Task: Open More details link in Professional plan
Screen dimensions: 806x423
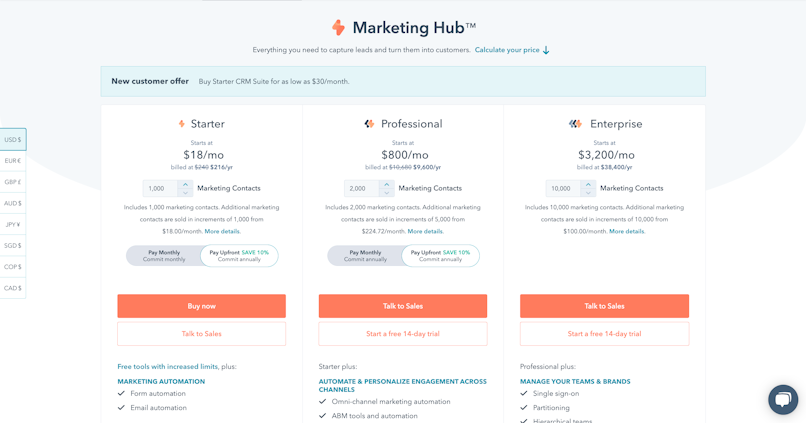Action: click(425, 231)
